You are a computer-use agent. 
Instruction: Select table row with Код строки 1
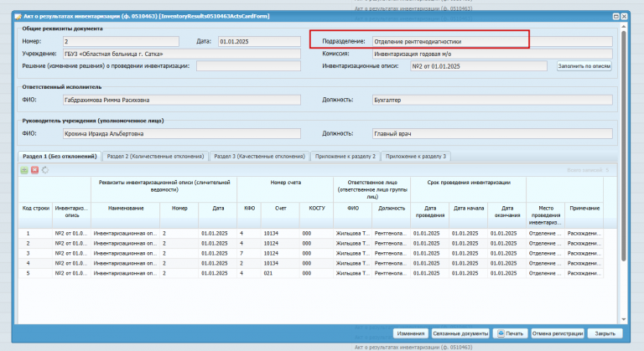(x=311, y=233)
